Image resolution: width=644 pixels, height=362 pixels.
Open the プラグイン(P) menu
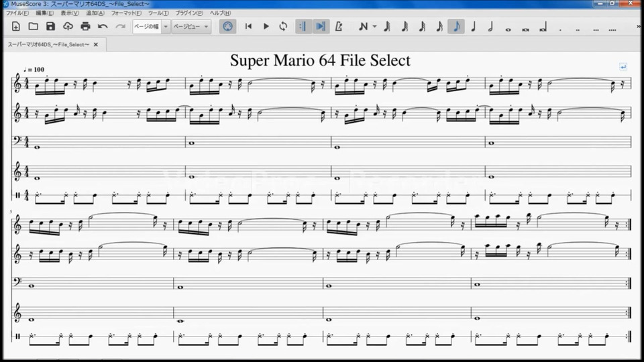pos(189,13)
